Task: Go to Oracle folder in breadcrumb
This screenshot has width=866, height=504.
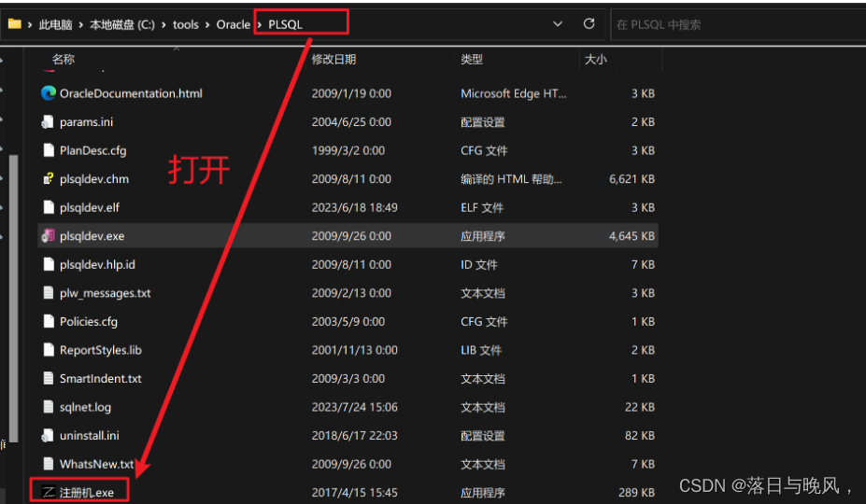Action: coord(233,25)
